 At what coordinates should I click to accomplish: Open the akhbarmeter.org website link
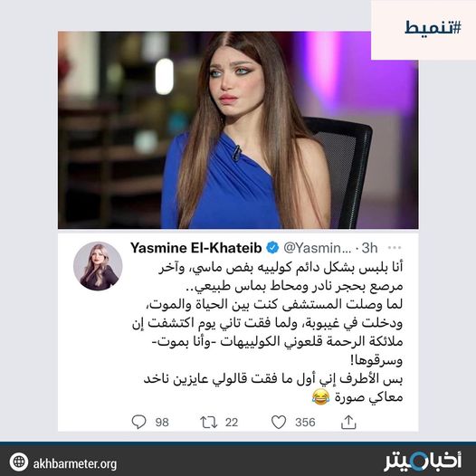pos(75,463)
